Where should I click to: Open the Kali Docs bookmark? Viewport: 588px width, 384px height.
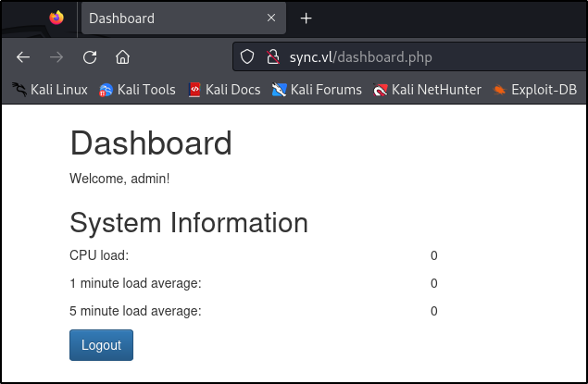click(x=223, y=90)
